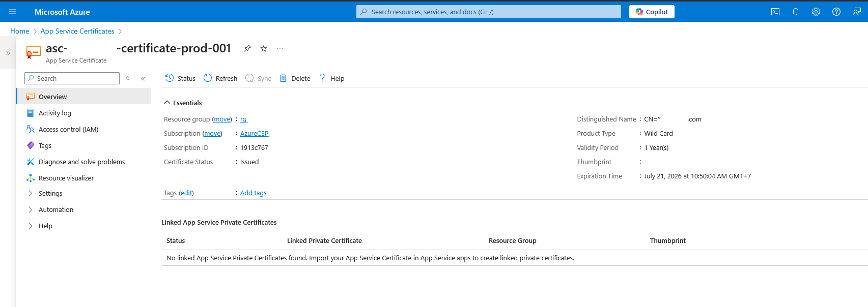Select the Product Type value Wild Card
The image size is (868, 307).
coord(658,133)
